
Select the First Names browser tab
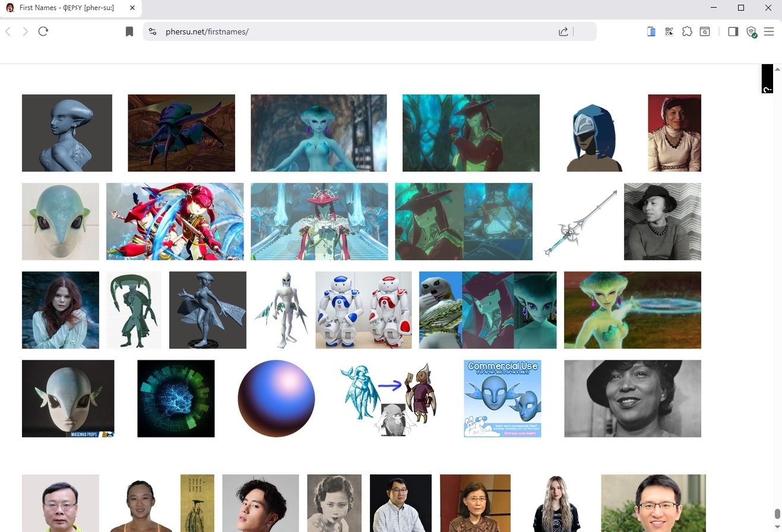[x=65, y=8]
